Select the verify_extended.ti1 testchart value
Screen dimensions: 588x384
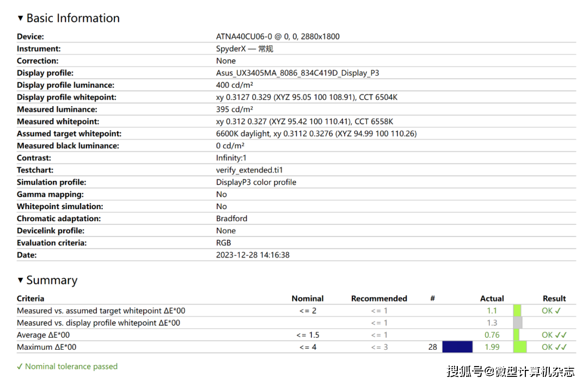pyautogui.click(x=249, y=170)
